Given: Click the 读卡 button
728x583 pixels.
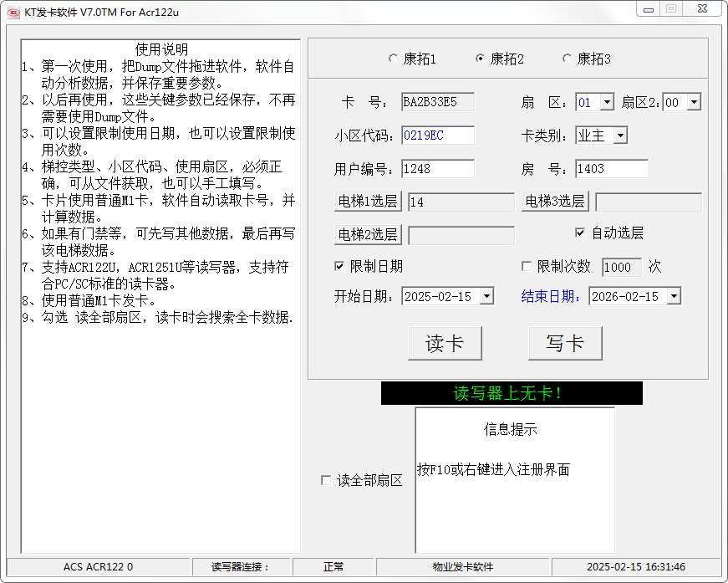Looking at the screenshot, I should 445,343.
